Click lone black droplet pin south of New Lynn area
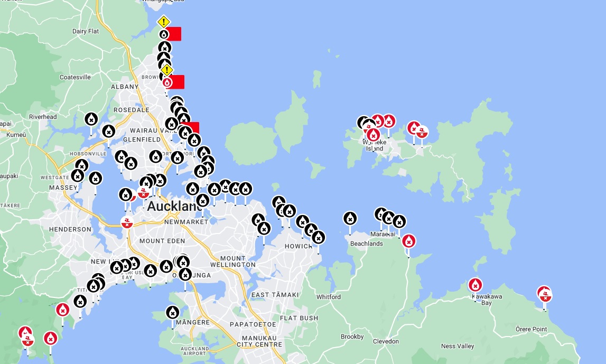 [80, 301]
